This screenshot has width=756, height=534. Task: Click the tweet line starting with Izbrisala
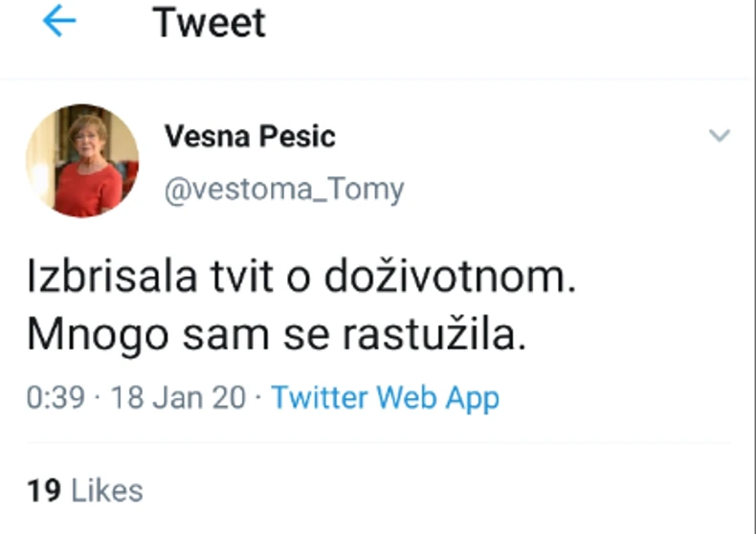[304, 278]
